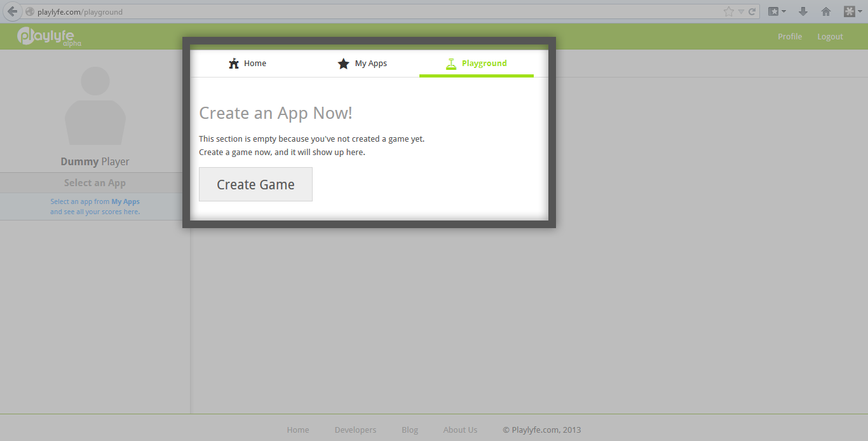Open the bookmarks button dropdown arrow
This screenshot has width=868, height=441.
coord(783,12)
